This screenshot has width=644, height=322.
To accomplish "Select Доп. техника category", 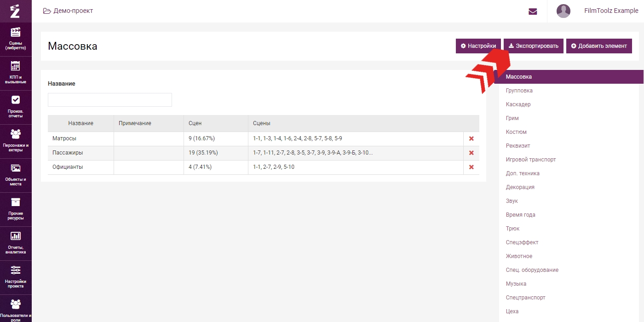I will point(523,173).
